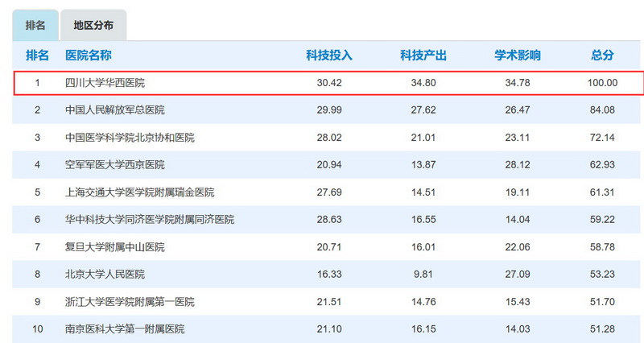Screen dimensions: 644x343
Task: Click 学术影响 value 26.47
Action: 518,110
